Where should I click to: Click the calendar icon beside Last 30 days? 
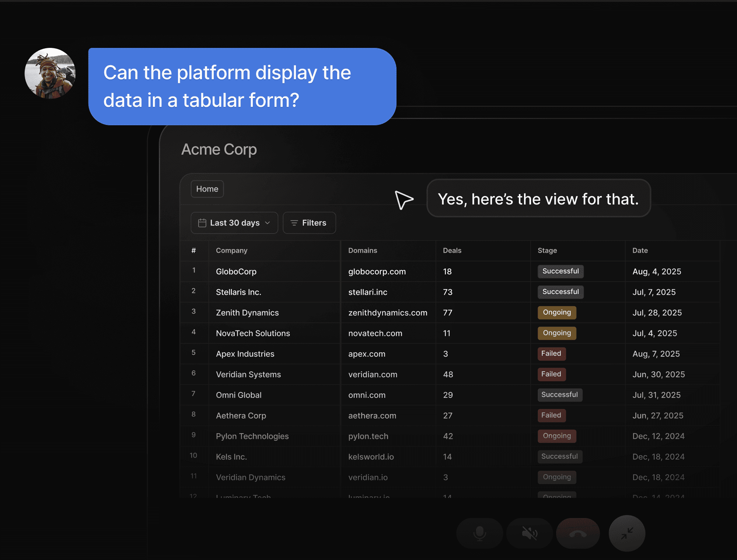(x=202, y=223)
